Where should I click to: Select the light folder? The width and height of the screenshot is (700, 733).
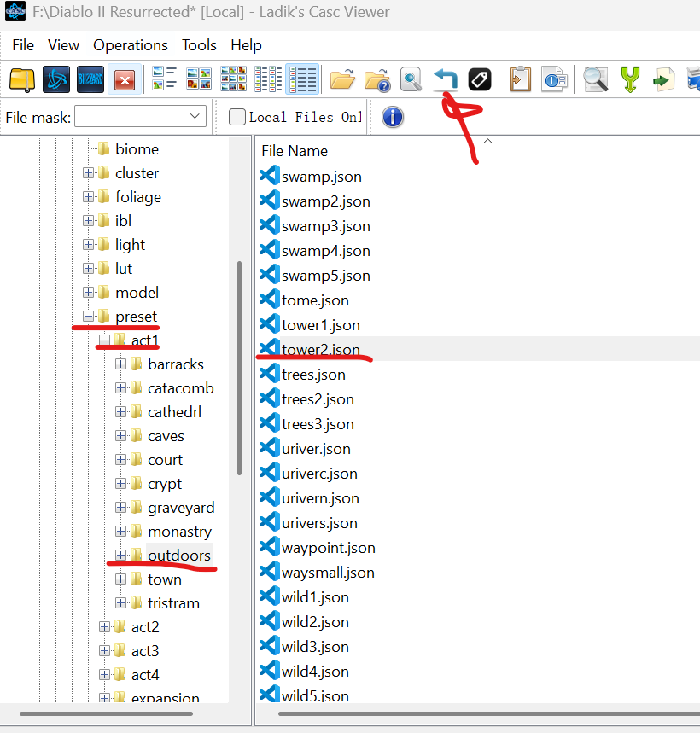pyautogui.click(x=130, y=245)
